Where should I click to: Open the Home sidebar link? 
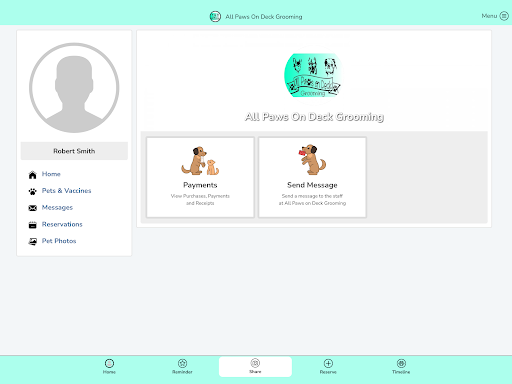[x=51, y=174]
